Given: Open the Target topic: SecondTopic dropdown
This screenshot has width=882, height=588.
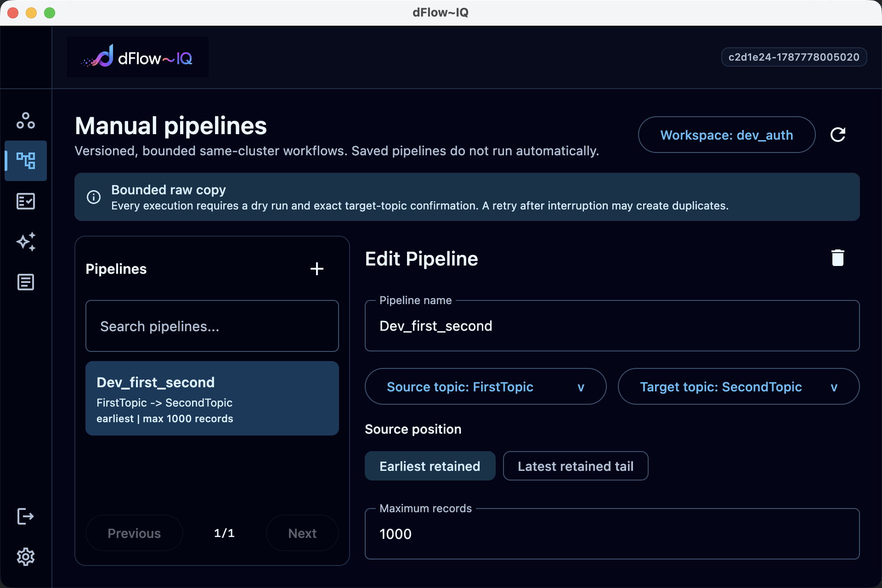Looking at the screenshot, I should pyautogui.click(x=739, y=386).
